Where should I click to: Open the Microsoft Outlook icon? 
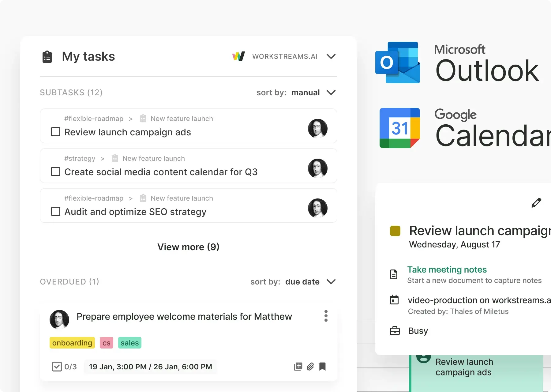pos(398,62)
